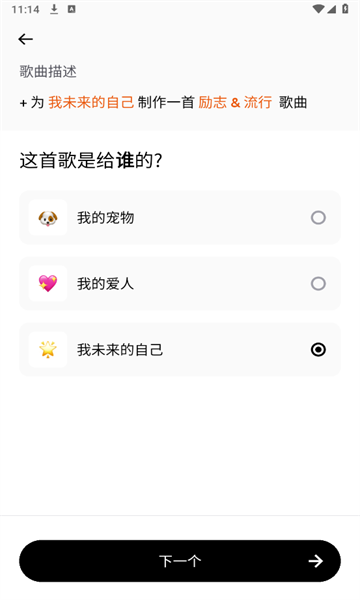Toggle the 我未来的自己 radio button

pyautogui.click(x=318, y=349)
